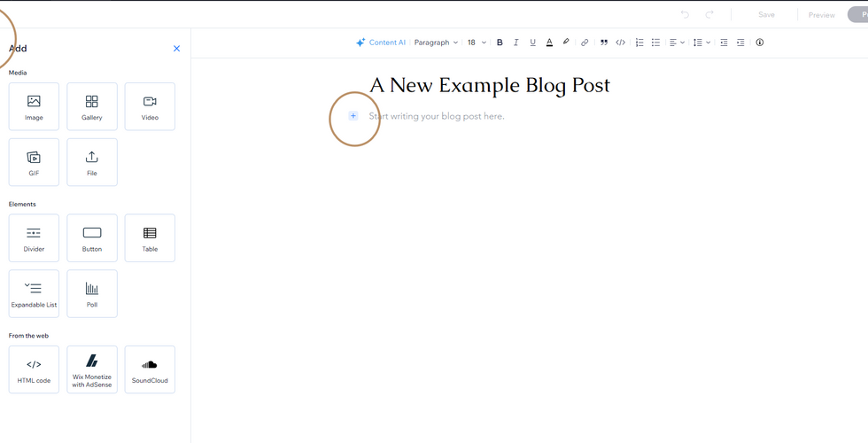This screenshot has height=443, width=868.
Task: Click the redo arrow
Action: click(709, 15)
